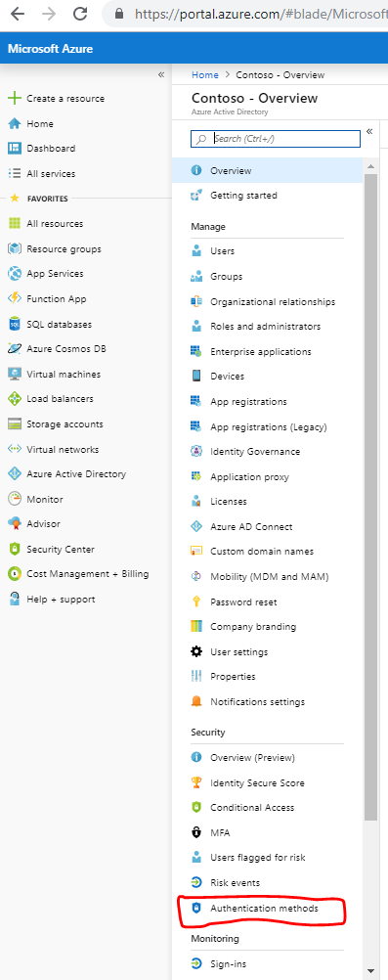Click the green plus Create a resource icon

(14, 98)
